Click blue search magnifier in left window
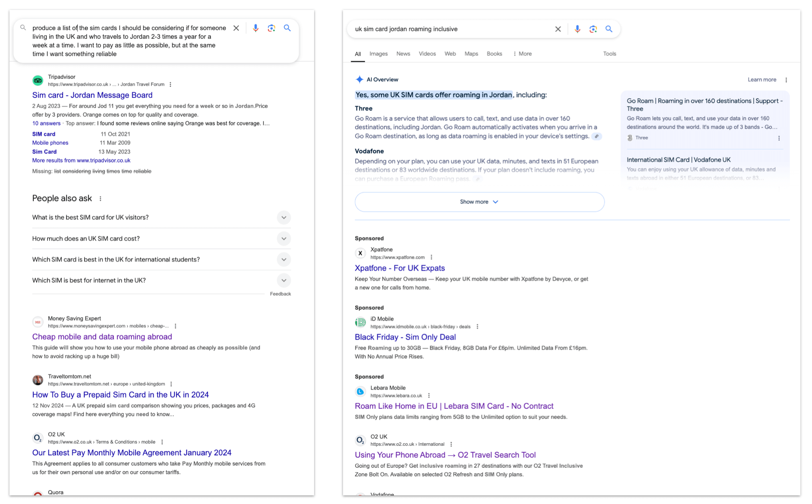 287,28
